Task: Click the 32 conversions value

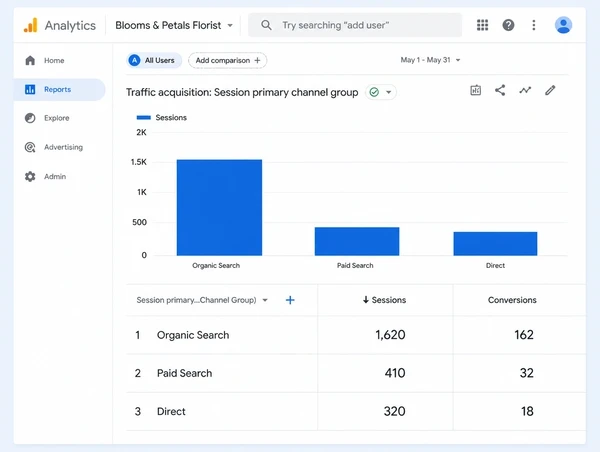Action: (527, 373)
